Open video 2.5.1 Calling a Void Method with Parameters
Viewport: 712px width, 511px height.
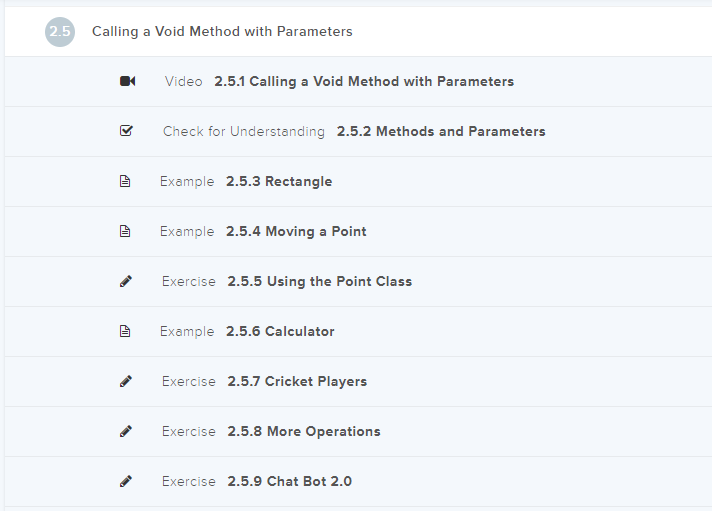coord(363,81)
